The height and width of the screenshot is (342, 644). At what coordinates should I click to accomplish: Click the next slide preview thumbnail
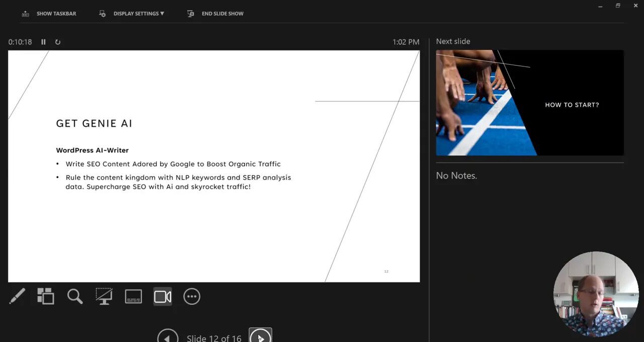click(x=530, y=103)
